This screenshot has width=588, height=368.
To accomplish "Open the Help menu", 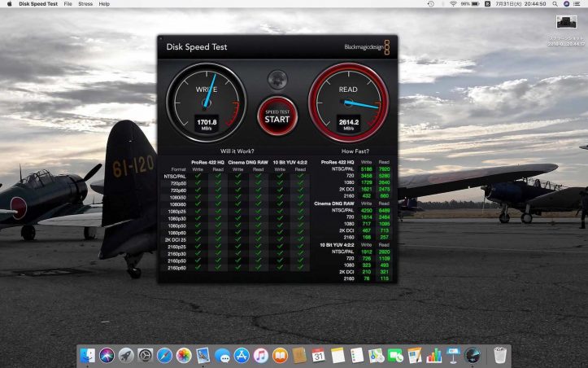I will (104, 4).
